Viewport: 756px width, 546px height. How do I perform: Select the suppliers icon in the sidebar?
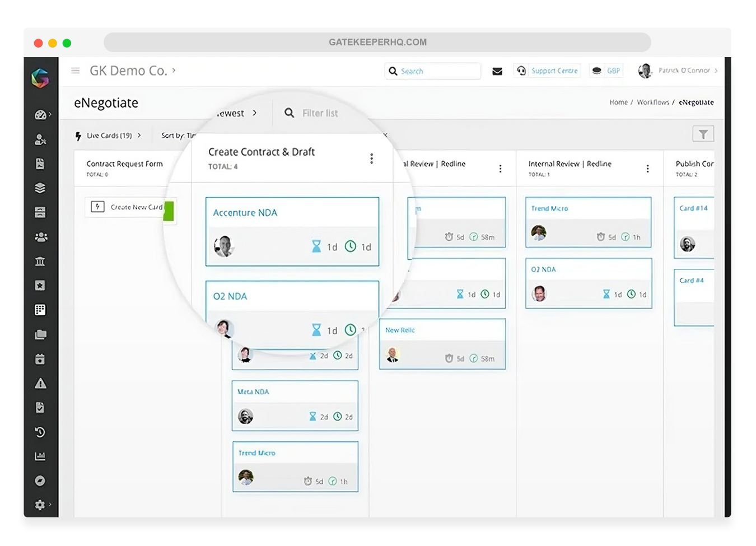[x=40, y=139]
